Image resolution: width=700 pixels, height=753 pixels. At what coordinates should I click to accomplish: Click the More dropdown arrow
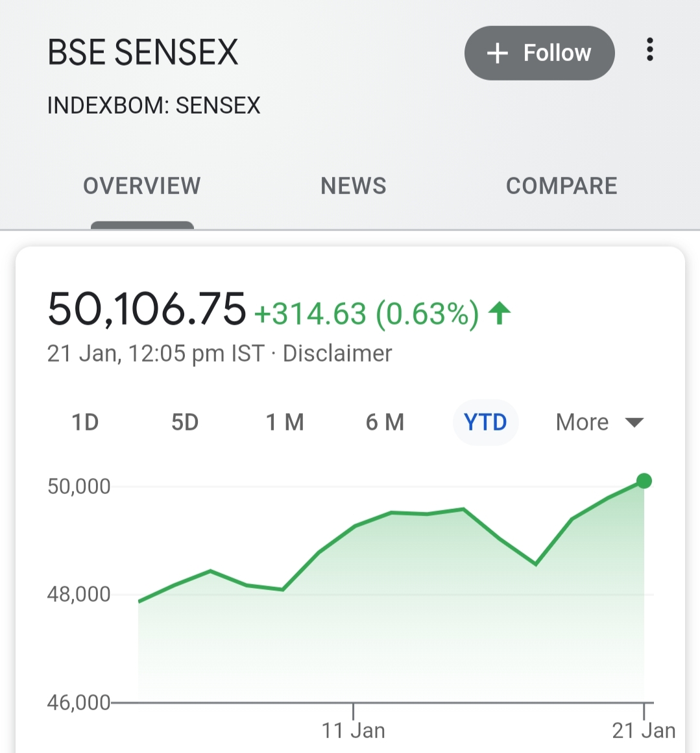(634, 423)
